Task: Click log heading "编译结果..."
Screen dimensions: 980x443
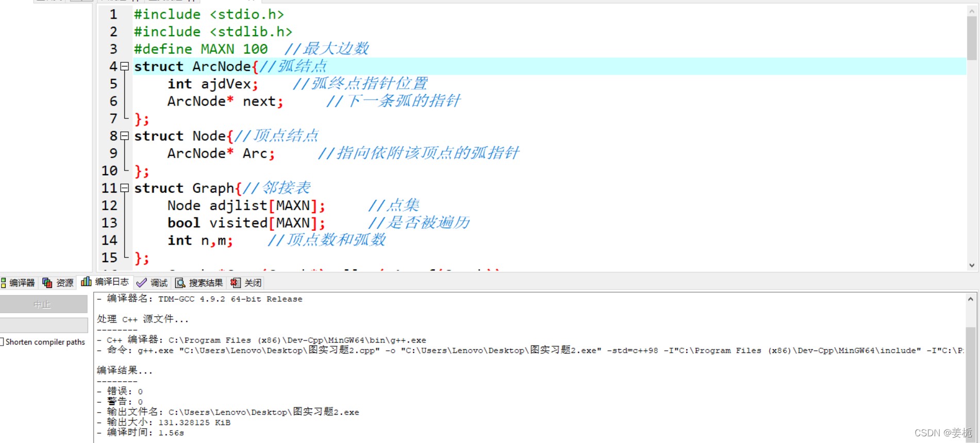Action: click(x=125, y=370)
